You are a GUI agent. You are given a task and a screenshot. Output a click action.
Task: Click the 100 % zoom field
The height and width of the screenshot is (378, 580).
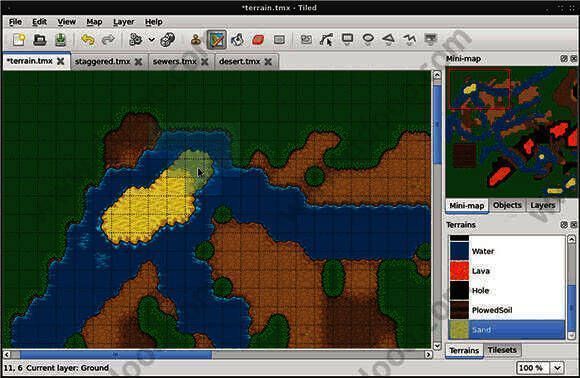pyautogui.click(x=533, y=368)
